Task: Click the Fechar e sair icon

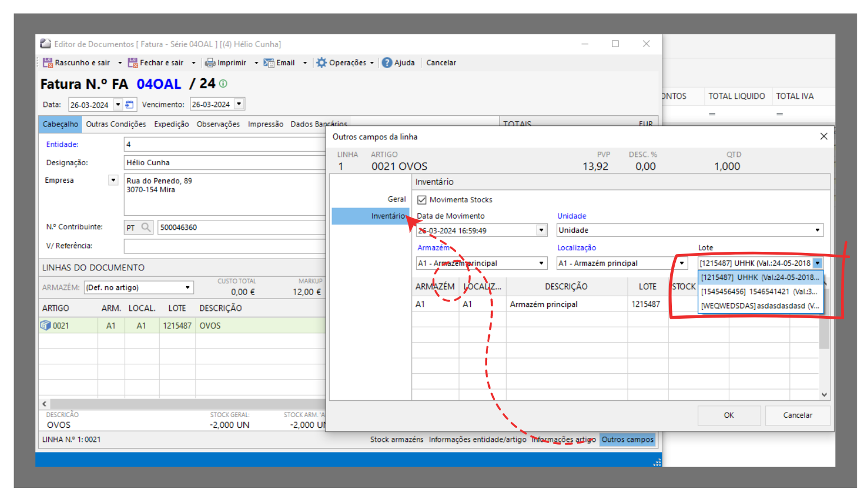Action: click(x=133, y=63)
